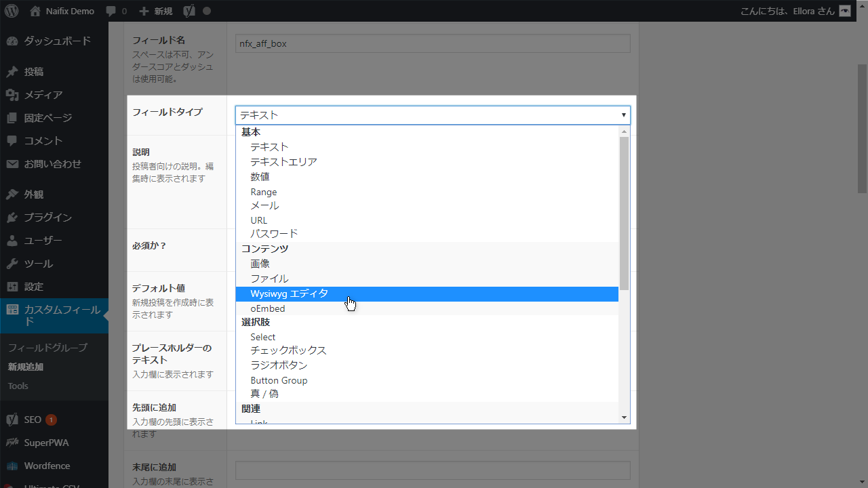Image resolution: width=868 pixels, height=488 pixels.
Task: Choose パスワード in the field type list
Action: coord(427,234)
